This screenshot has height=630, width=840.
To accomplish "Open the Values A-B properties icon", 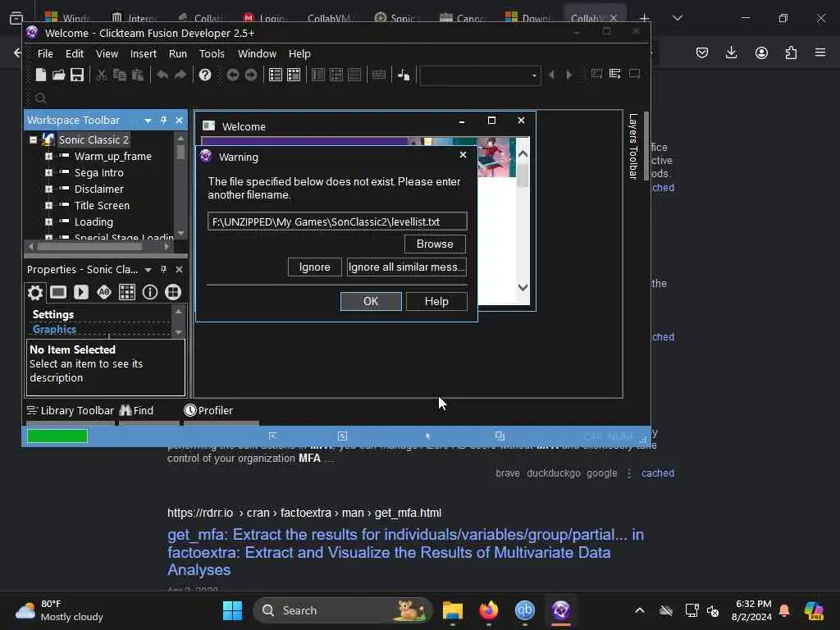I will [104, 292].
